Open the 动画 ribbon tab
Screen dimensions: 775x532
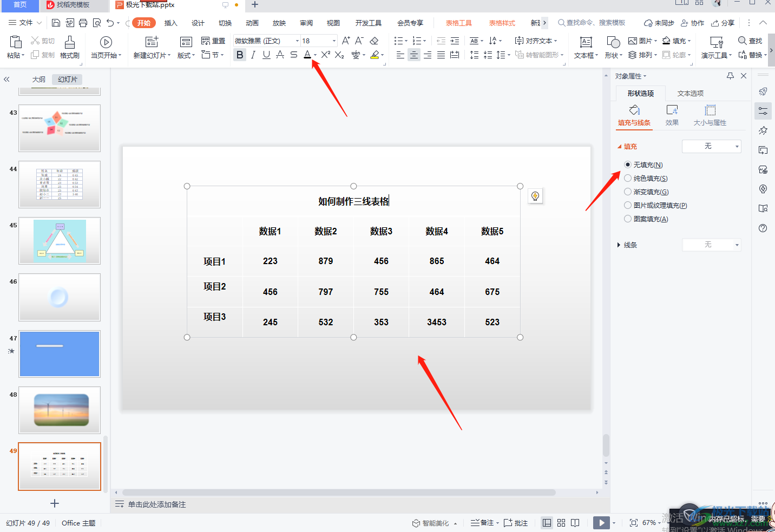(x=252, y=23)
